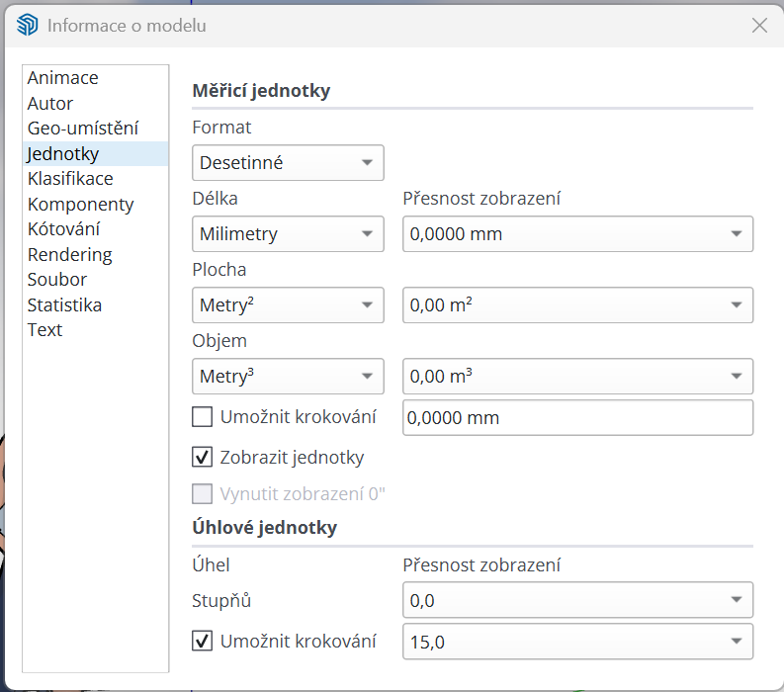Select Text in the sidebar list
The image size is (784, 692).
(44, 330)
